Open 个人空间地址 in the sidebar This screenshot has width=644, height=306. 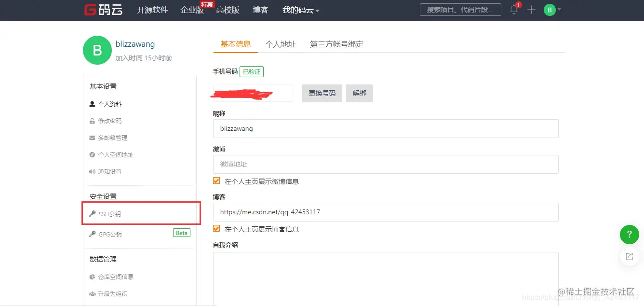coord(116,154)
